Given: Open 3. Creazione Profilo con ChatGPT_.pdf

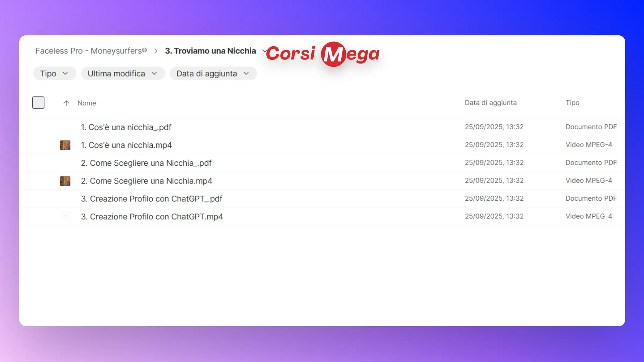Looking at the screenshot, I should (x=152, y=199).
